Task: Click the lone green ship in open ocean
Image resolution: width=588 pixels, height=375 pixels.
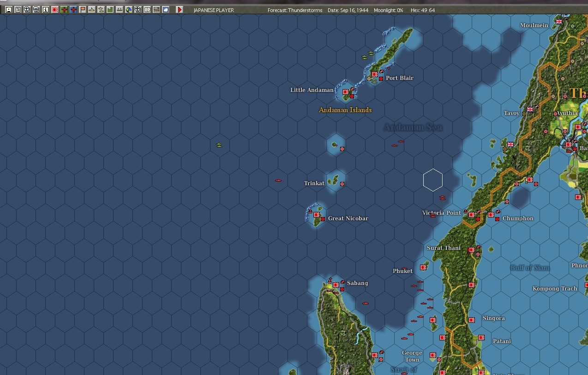Action: [219, 145]
